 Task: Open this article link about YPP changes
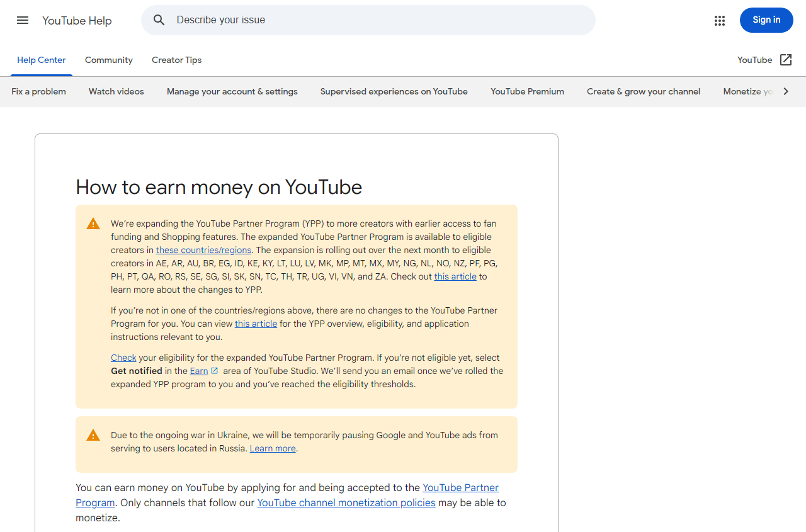point(455,276)
